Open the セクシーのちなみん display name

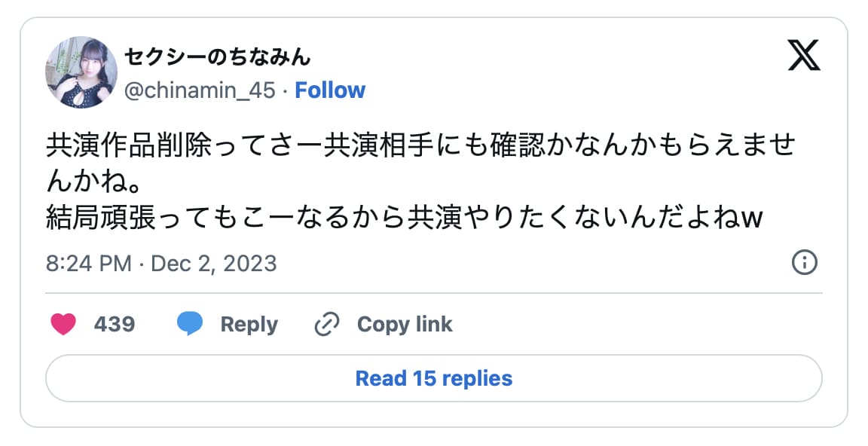point(217,57)
